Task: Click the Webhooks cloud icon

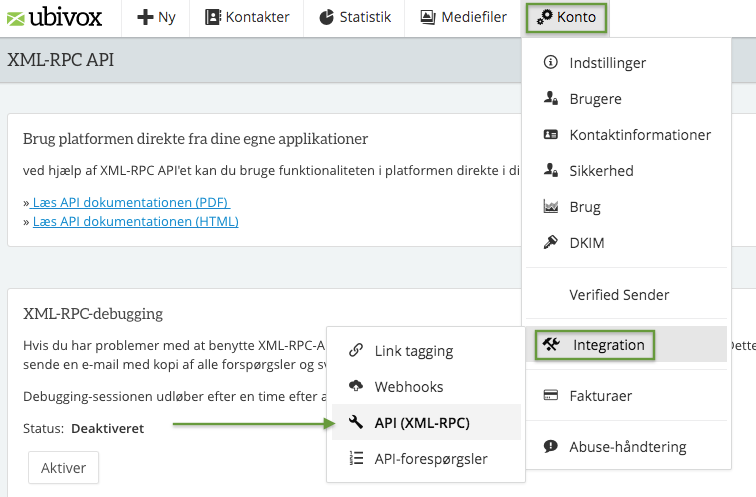Action: click(355, 387)
